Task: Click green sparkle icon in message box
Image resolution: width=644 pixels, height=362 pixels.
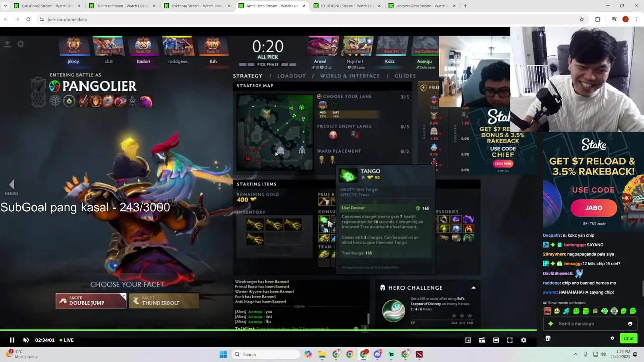Action: pyautogui.click(x=551, y=324)
